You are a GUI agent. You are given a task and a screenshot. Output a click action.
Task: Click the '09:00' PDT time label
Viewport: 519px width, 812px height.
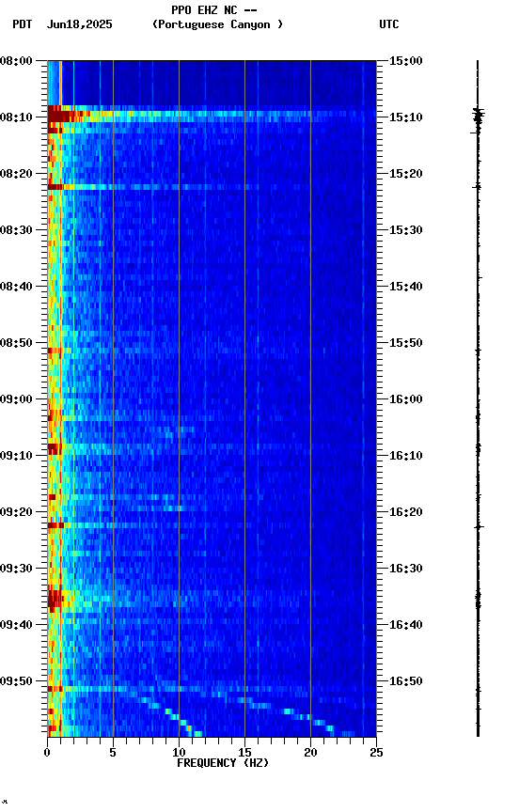coord(16,399)
